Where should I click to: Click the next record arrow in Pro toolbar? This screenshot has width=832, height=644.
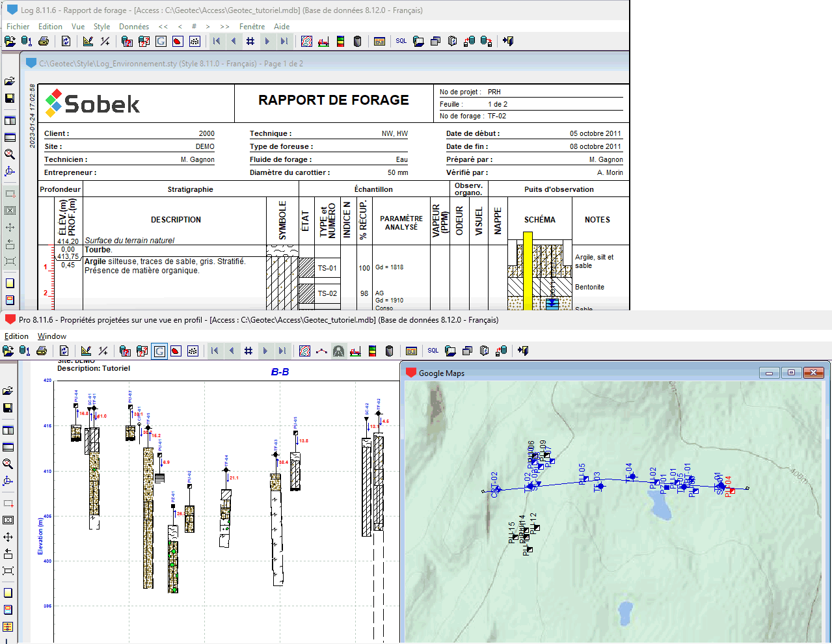click(265, 351)
